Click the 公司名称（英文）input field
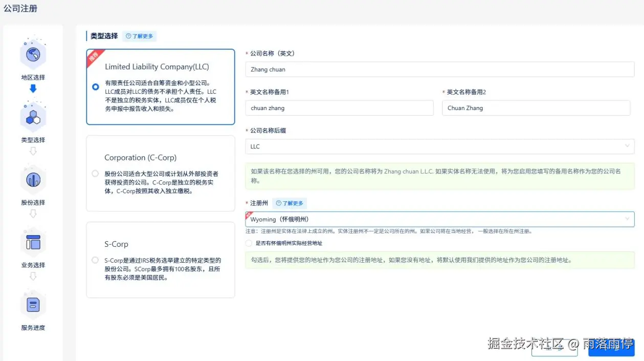Image resolution: width=644 pixels, height=361 pixels. pyautogui.click(x=440, y=69)
